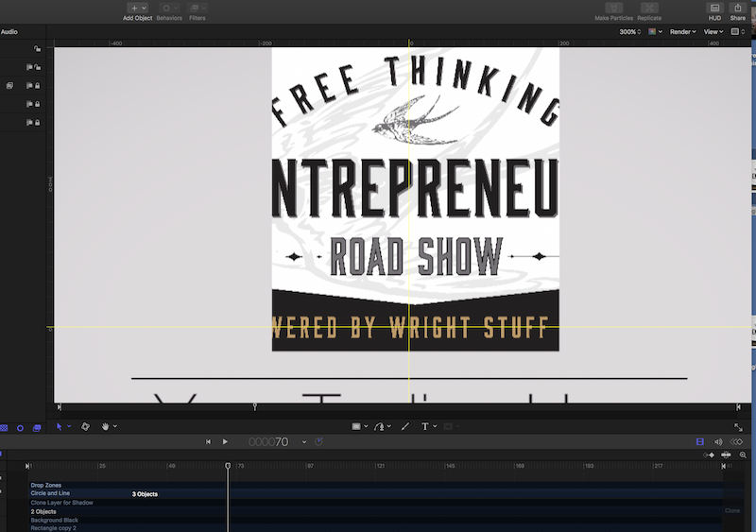Click the Replicate button
This screenshot has height=532, width=756.
click(649, 9)
